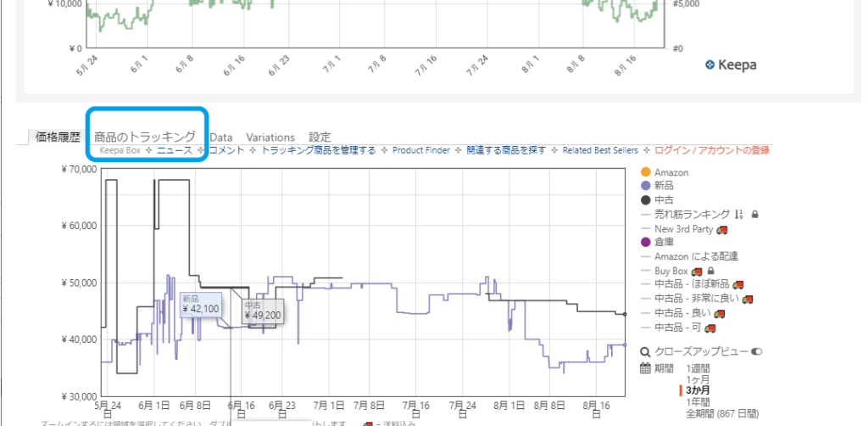This screenshot has height=426, width=868.
Task: Open the 商品のトラッキング tab
Action: (145, 137)
